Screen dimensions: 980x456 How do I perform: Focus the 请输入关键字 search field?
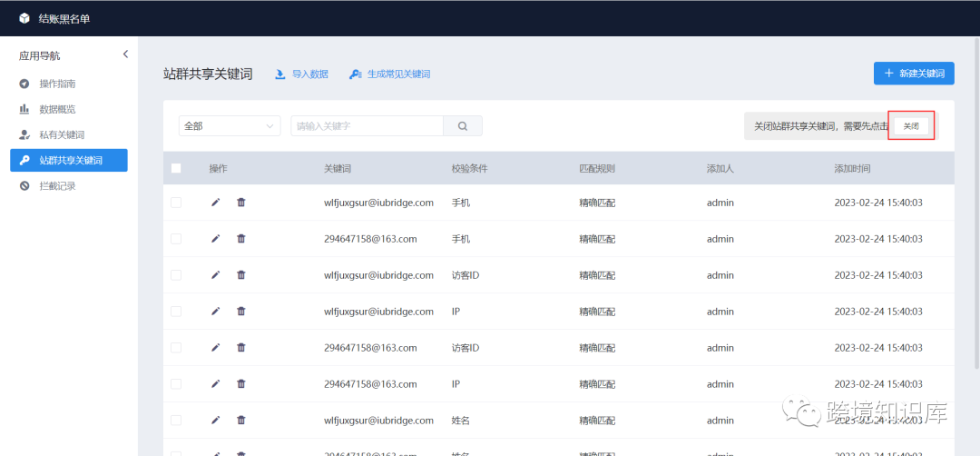coord(367,126)
